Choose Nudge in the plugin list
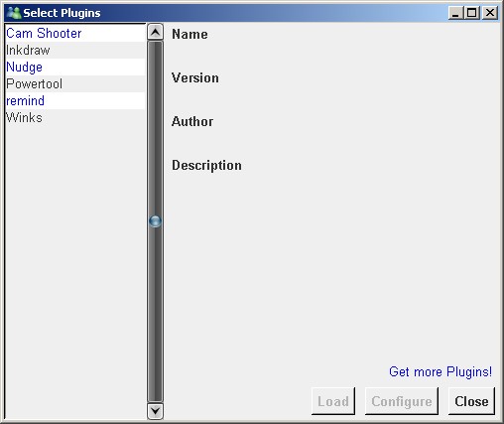 point(75,67)
